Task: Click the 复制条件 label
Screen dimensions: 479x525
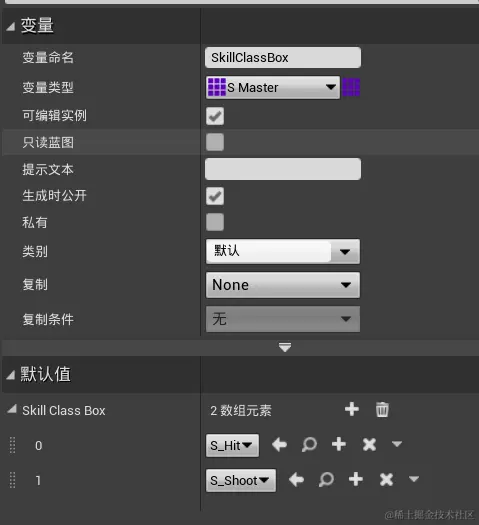Action: 48,319
